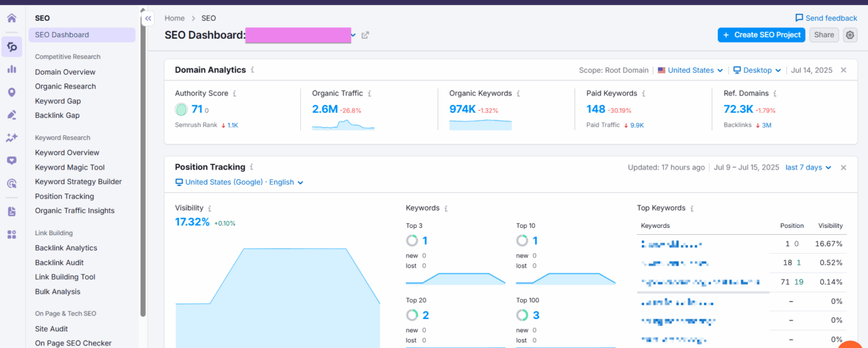Open the Advertising target-cursor icon
Screen dimensions: 868x348
click(11, 183)
